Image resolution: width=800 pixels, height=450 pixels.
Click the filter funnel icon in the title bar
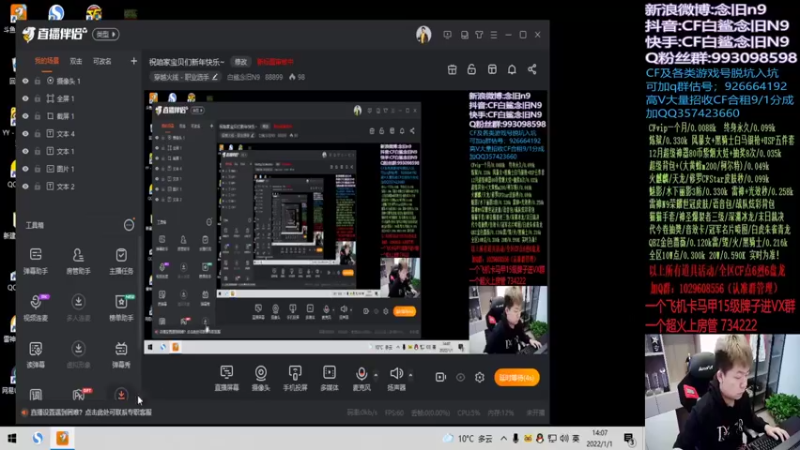479,35
